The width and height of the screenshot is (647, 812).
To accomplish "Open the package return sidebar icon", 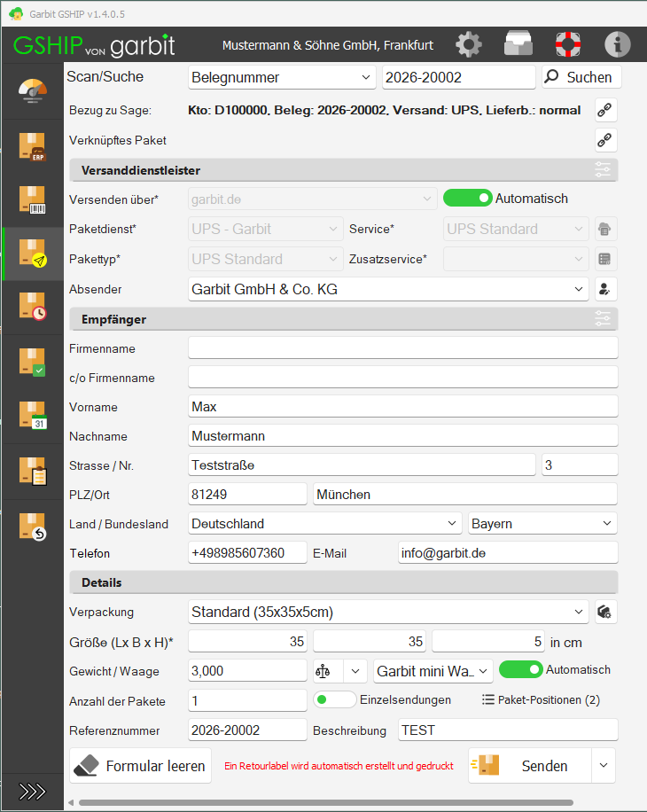I will (x=33, y=527).
